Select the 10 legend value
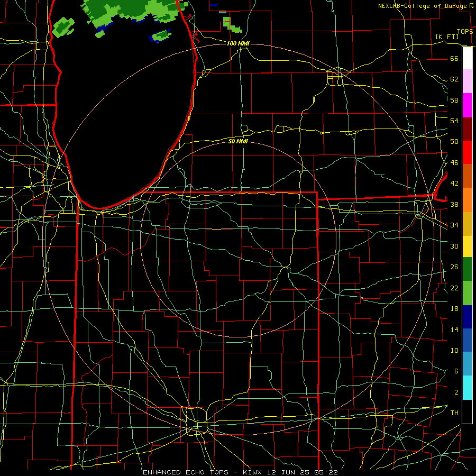 454,350
